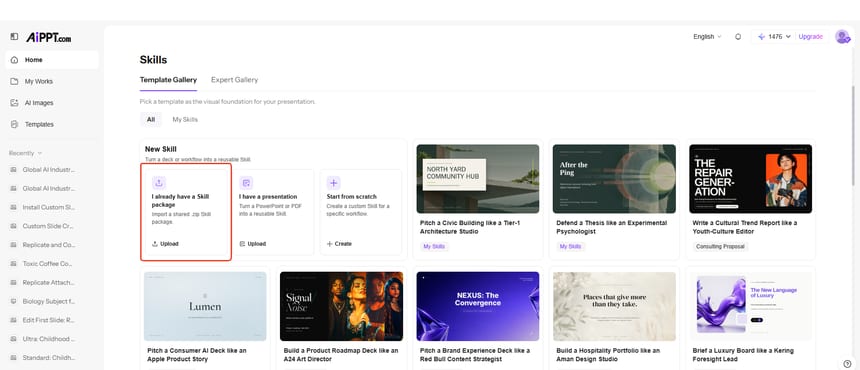Click My Skills tag under Defend a Thesis
This screenshot has width=860, height=370.
(570, 247)
